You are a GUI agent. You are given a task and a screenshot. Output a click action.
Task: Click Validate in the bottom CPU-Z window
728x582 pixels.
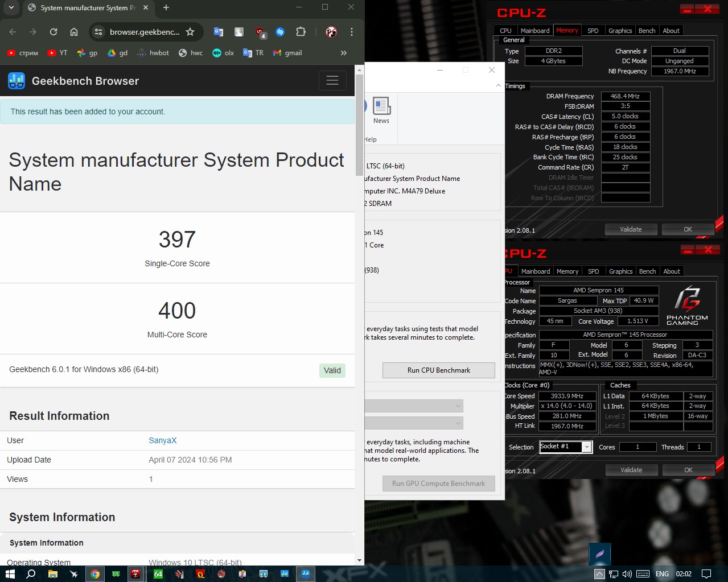(x=631, y=470)
